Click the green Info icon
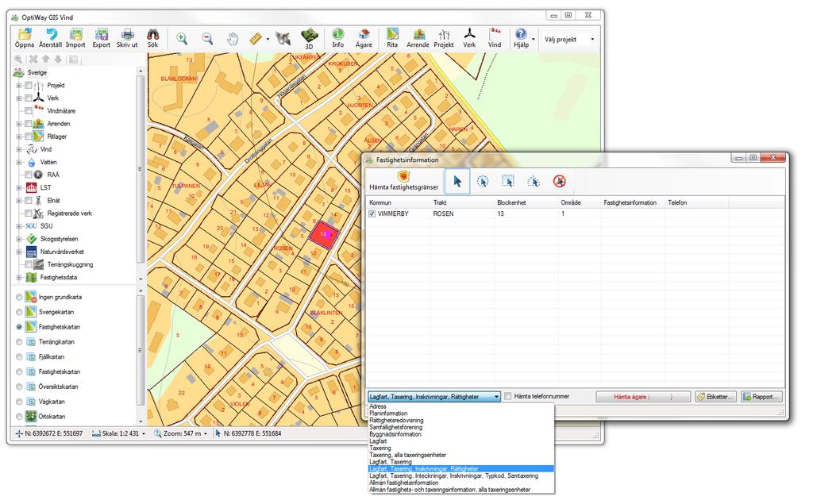 (338, 34)
